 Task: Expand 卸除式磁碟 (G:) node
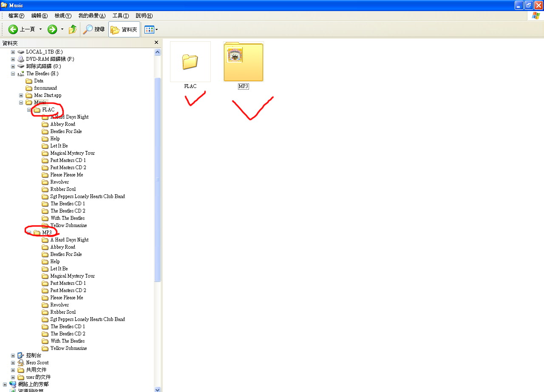coord(13,66)
